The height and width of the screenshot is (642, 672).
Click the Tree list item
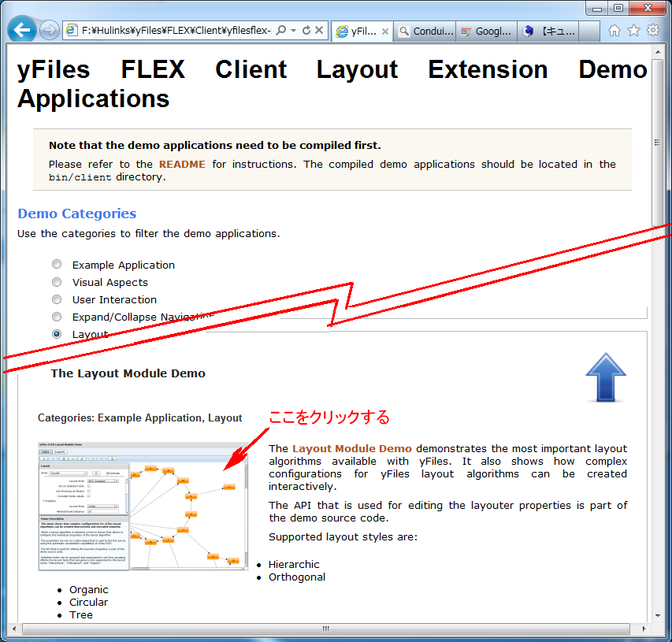tap(81, 615)
